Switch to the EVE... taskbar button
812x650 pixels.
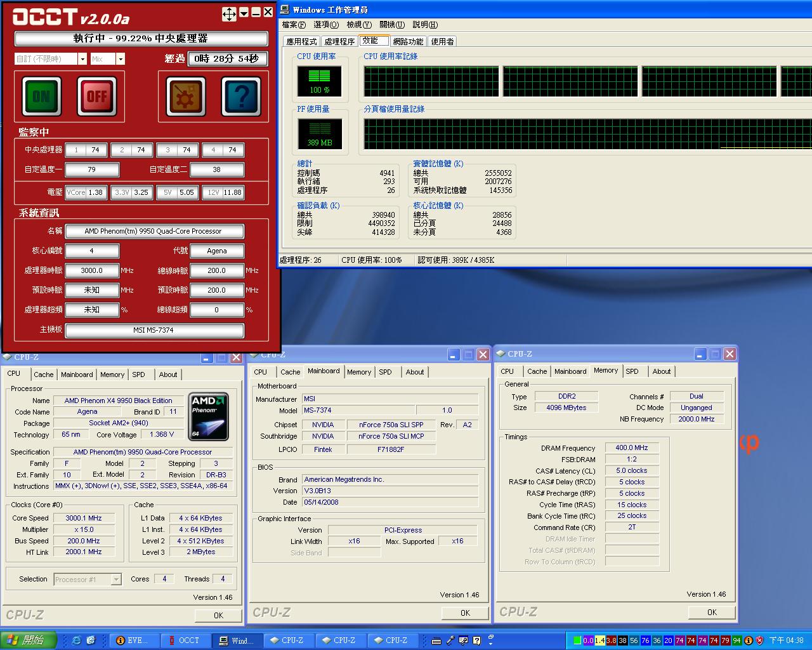134,640
